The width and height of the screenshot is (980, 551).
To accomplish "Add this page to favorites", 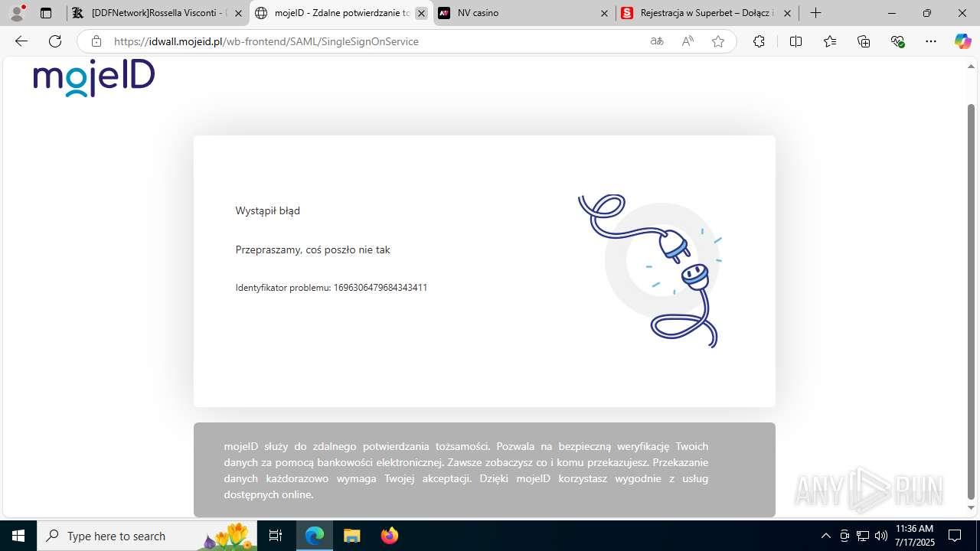I will click(718, 41).
